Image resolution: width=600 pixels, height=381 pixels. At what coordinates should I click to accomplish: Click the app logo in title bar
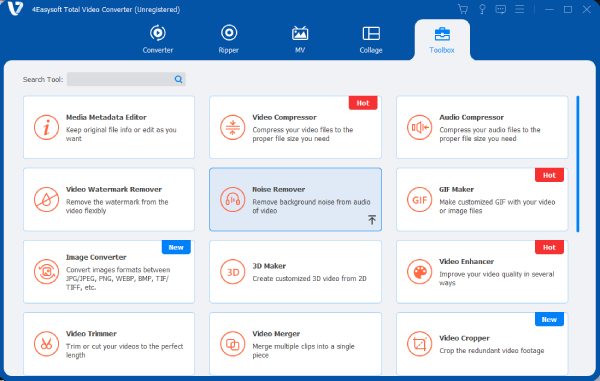coord(15,8)
